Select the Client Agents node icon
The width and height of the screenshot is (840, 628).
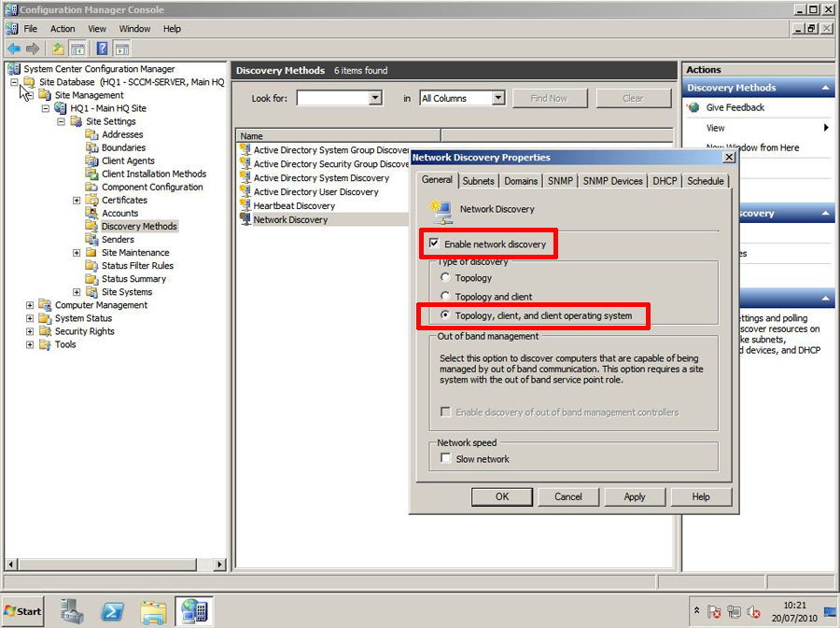pos(91,160)
